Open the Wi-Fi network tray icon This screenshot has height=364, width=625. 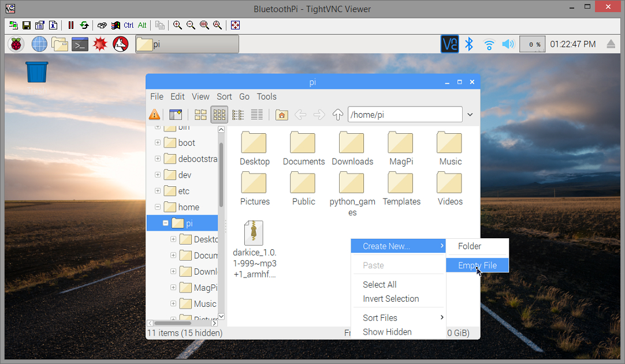point(489,44)
